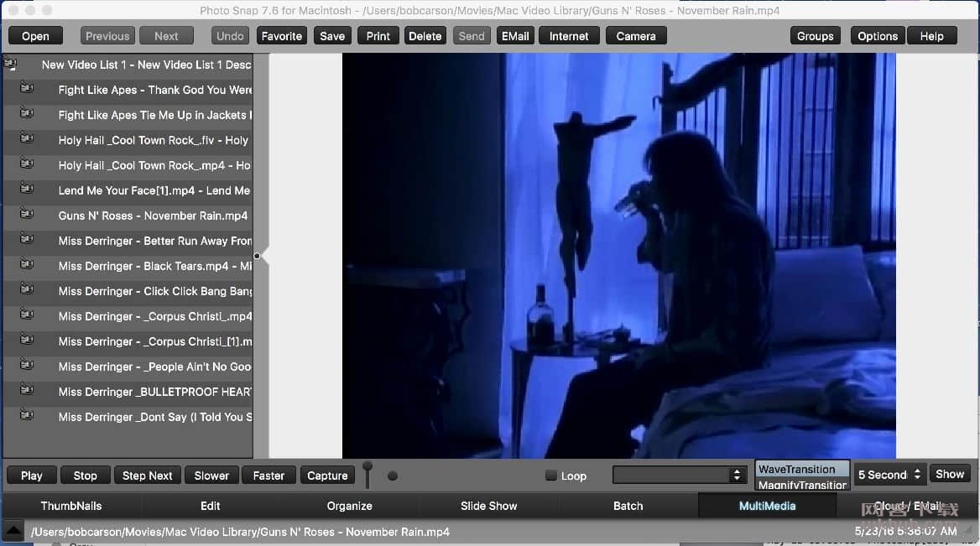
Task: Click camera icon beside Miss Derringer - Better Run Away
Action: click(27, 239)
